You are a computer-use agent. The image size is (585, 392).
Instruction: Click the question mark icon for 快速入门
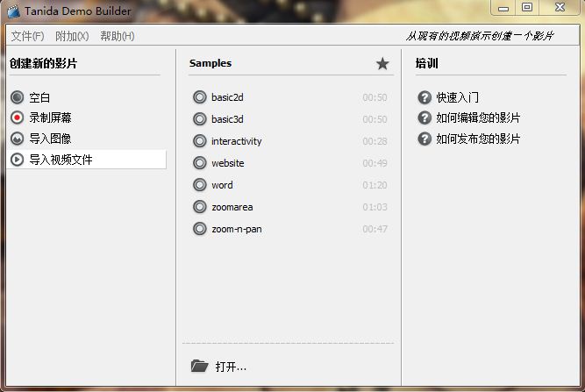pyautogui.click(x=424, y=97)
